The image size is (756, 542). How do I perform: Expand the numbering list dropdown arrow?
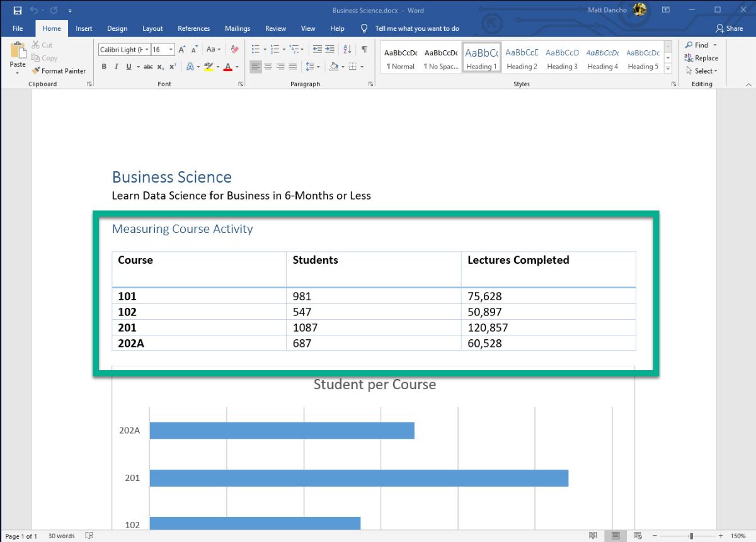(x=283, y=49)
